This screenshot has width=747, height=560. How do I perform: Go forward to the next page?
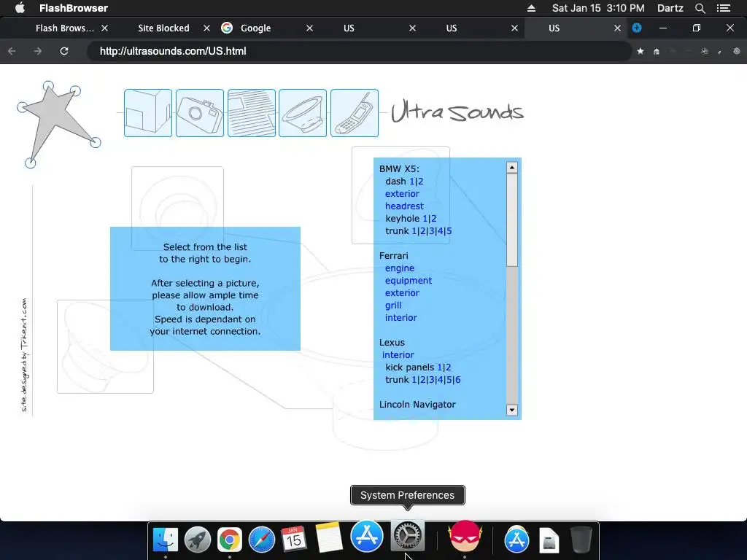coord(38,51)
